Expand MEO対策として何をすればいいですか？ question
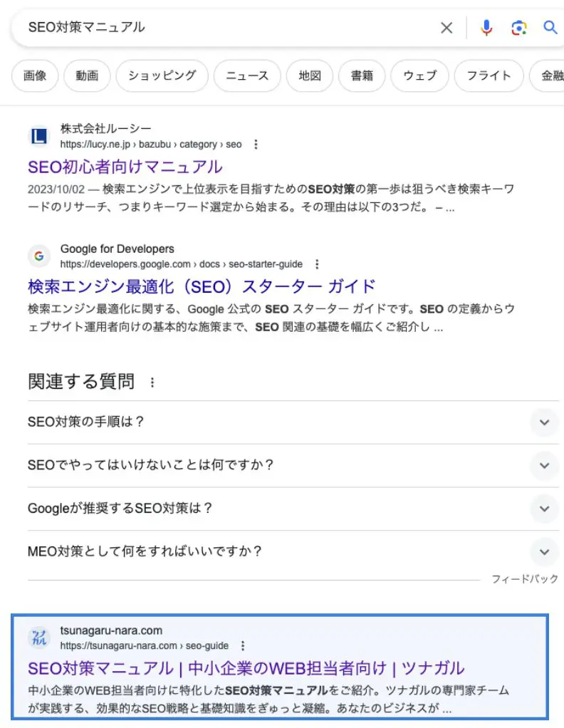This screenshot has width=564, height=728. pyautogui.click(x=544, y=552)
